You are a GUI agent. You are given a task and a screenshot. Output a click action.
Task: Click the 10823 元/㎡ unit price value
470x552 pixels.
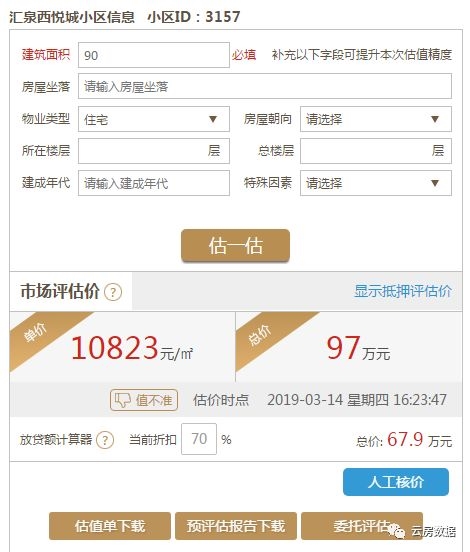pyautogui.click(x=132, y=348)
